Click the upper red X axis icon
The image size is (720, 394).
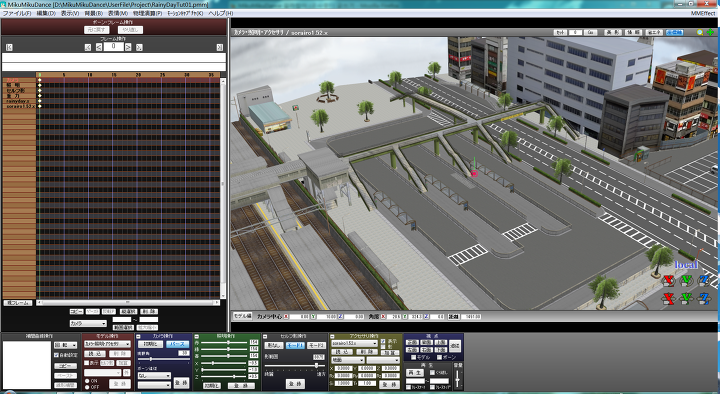point(669,280)
